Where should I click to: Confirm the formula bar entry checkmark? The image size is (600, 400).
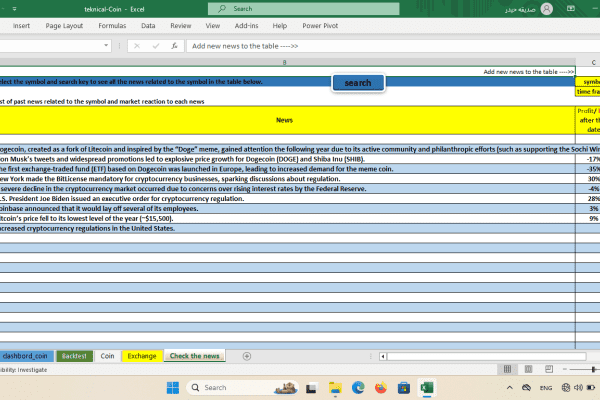coord(156,46)
